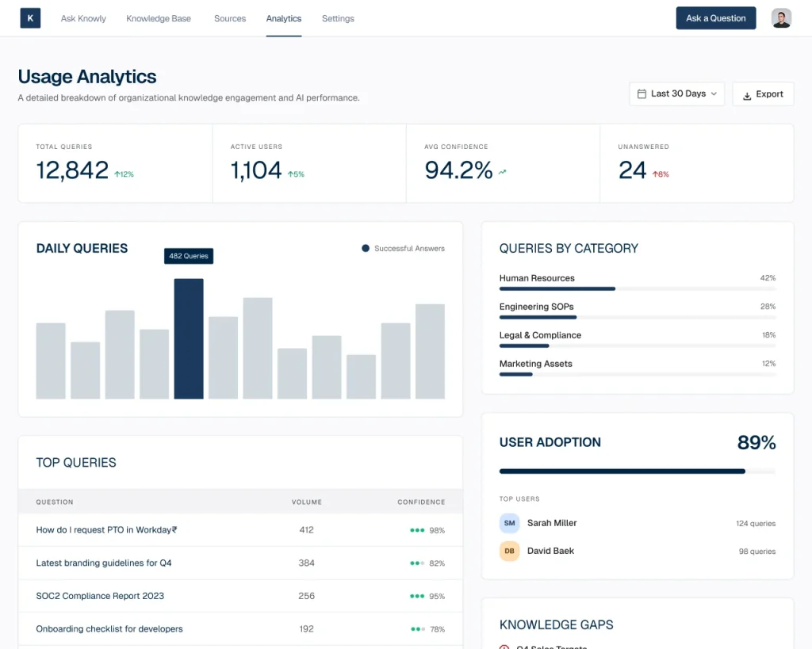This screenshot has width=812, height=649.
Task: Click the Knowledge Gaps heading
Action: point(556,625)
